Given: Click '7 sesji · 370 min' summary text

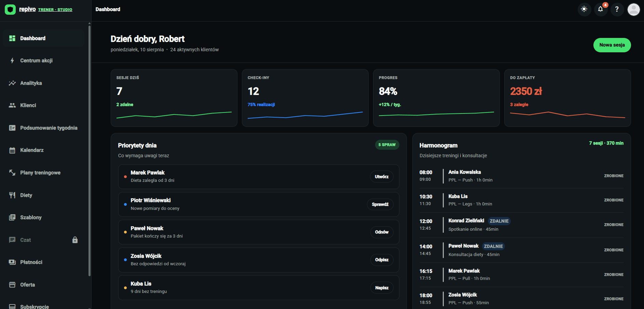Looking at the screenshot, I should click(x=606, y=143).
